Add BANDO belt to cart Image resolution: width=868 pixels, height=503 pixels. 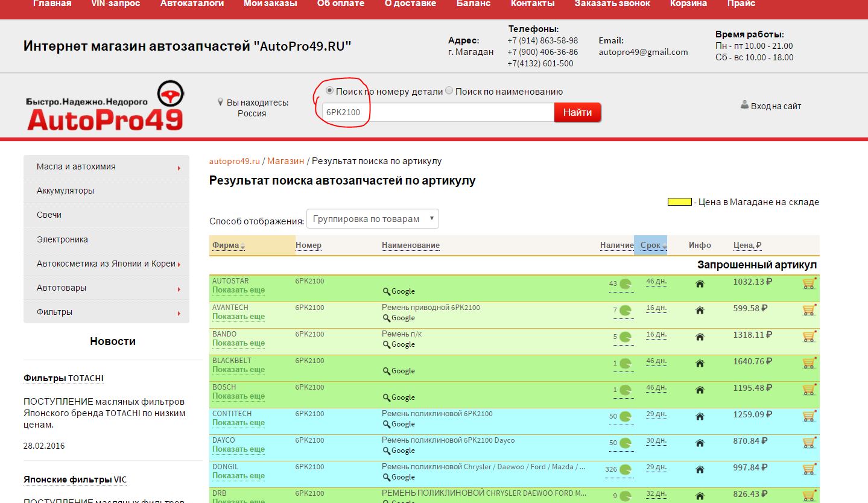click(809, 337)
